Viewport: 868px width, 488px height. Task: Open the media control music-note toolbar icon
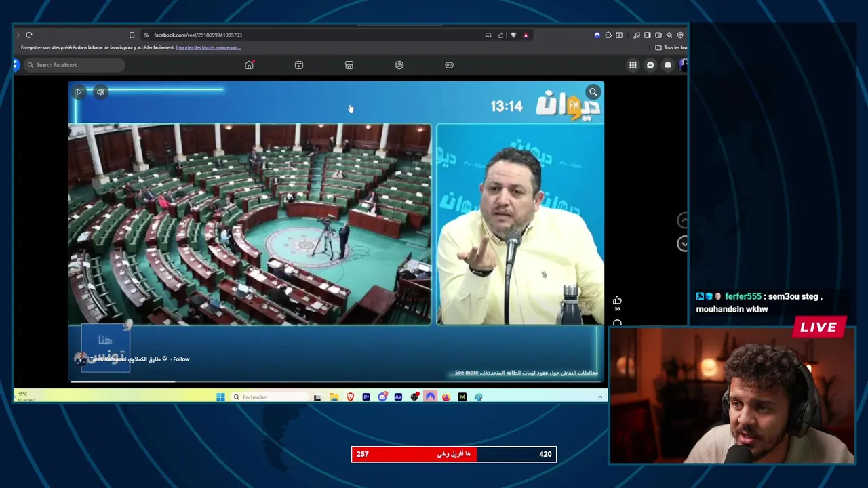(x=637, y=35)
